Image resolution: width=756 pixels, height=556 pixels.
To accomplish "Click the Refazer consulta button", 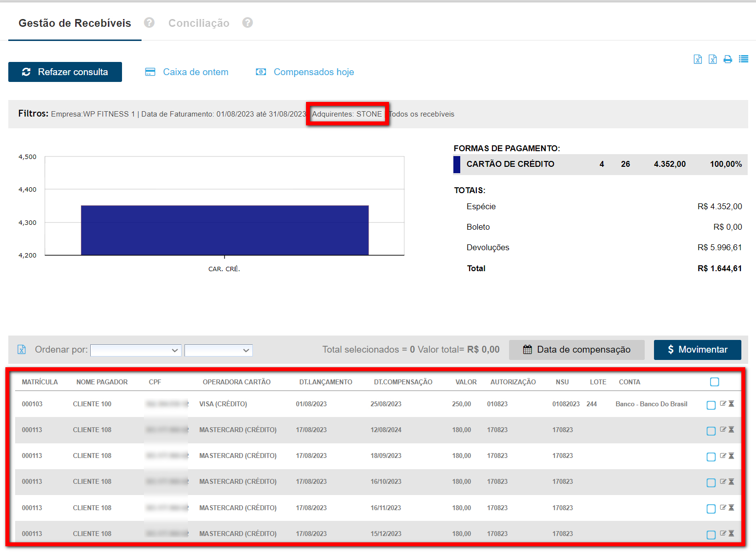I will tap(65, 72).
